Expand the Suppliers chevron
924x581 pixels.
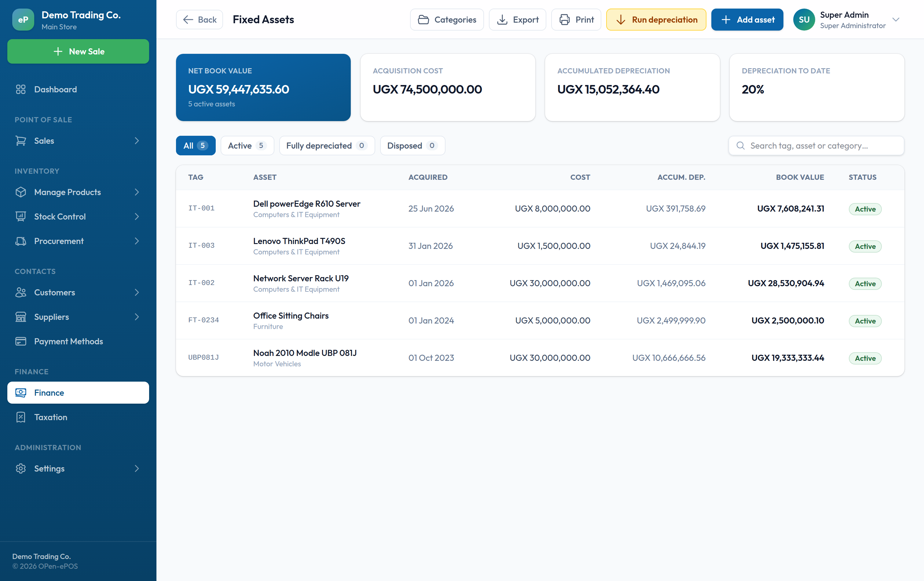pos(137,317)
